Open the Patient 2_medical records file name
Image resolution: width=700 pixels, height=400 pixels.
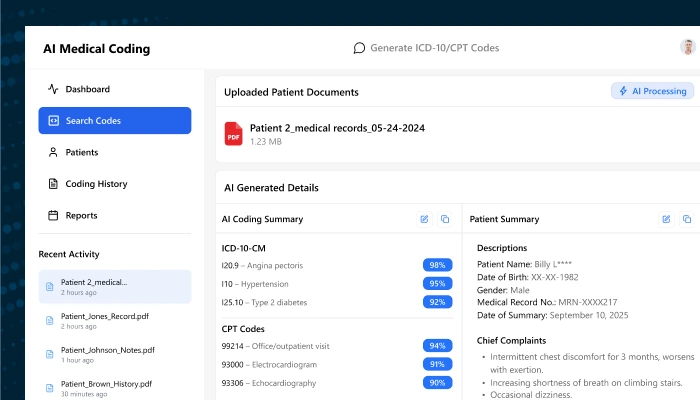[337, 128]
